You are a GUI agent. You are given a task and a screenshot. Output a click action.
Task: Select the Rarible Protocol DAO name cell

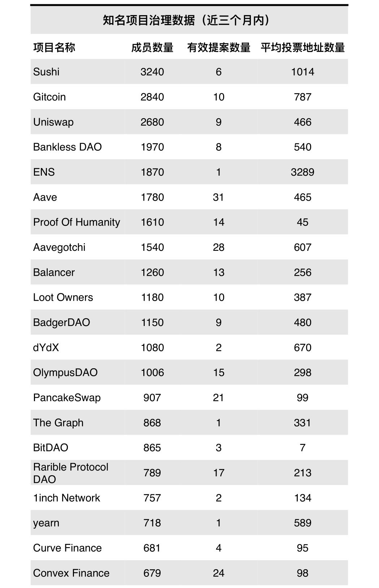(71, 473)
